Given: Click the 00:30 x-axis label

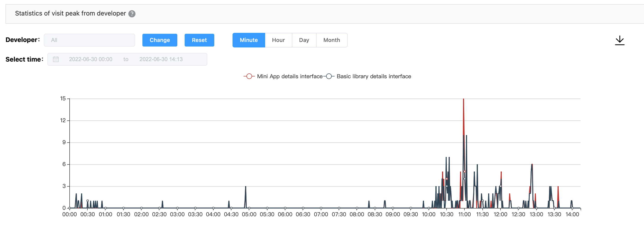Looking at the screenshot, I should pyautogui.click(x=87, y=214).
